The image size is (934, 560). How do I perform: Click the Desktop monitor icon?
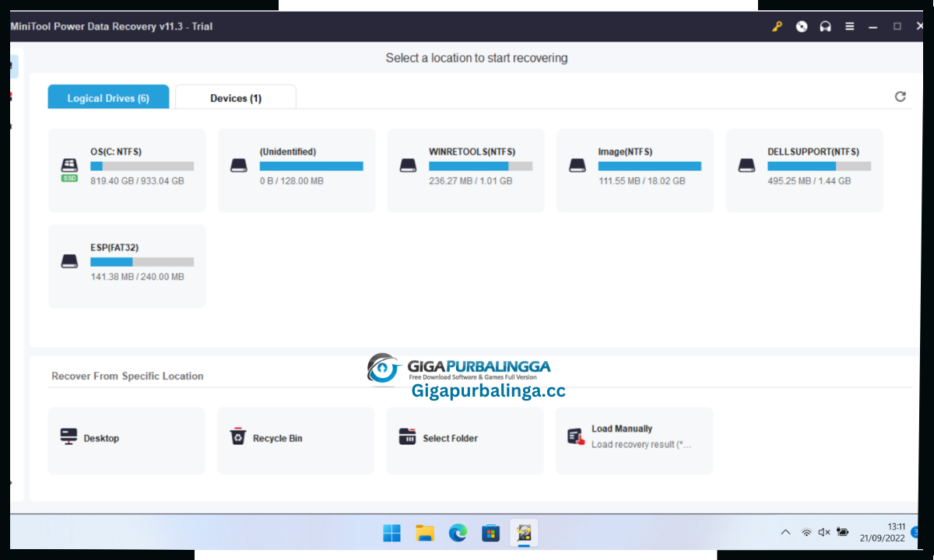68,436
